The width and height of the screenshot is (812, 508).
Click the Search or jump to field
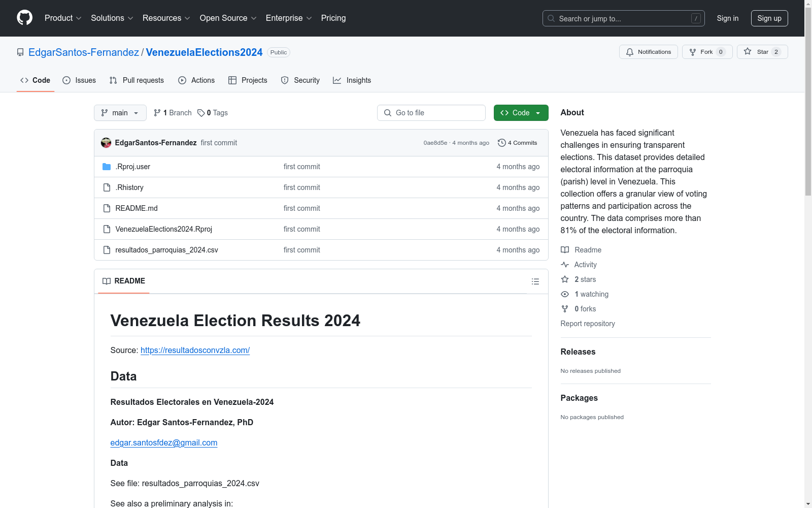click(624, 18)
